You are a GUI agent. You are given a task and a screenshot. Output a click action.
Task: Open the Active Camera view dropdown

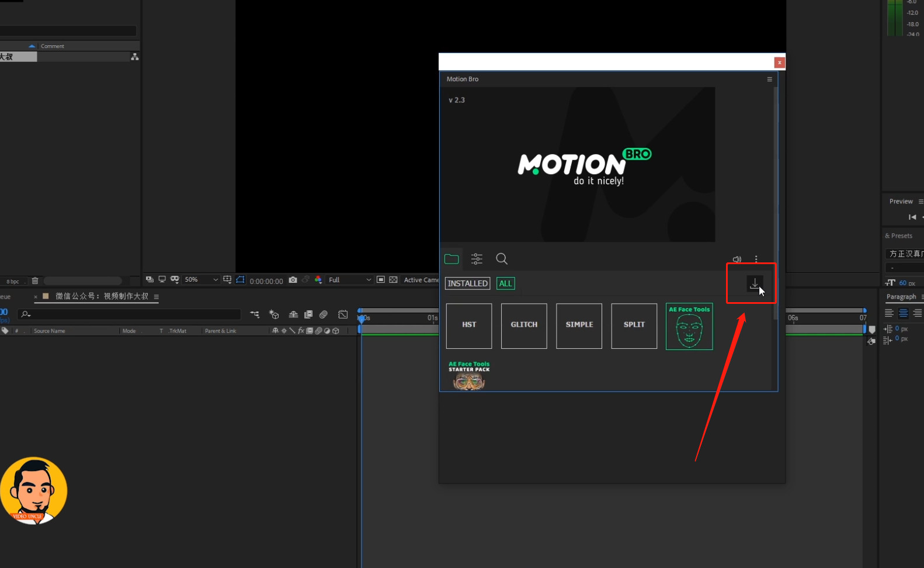coord(421,280)
